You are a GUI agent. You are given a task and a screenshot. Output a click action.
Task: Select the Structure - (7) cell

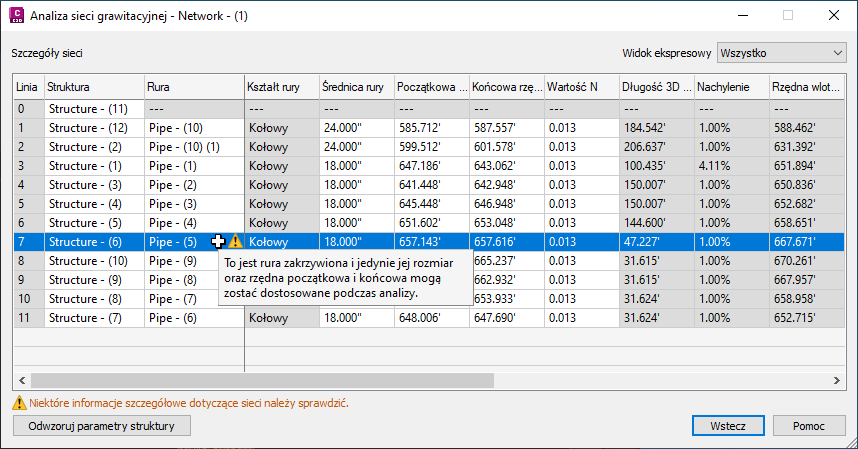tap(94, 318)
